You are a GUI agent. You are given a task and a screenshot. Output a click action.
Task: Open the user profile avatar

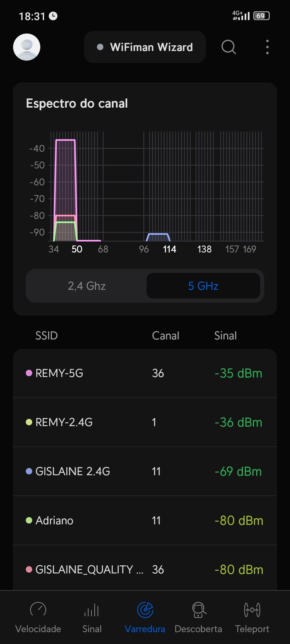[x=27, y=47]
